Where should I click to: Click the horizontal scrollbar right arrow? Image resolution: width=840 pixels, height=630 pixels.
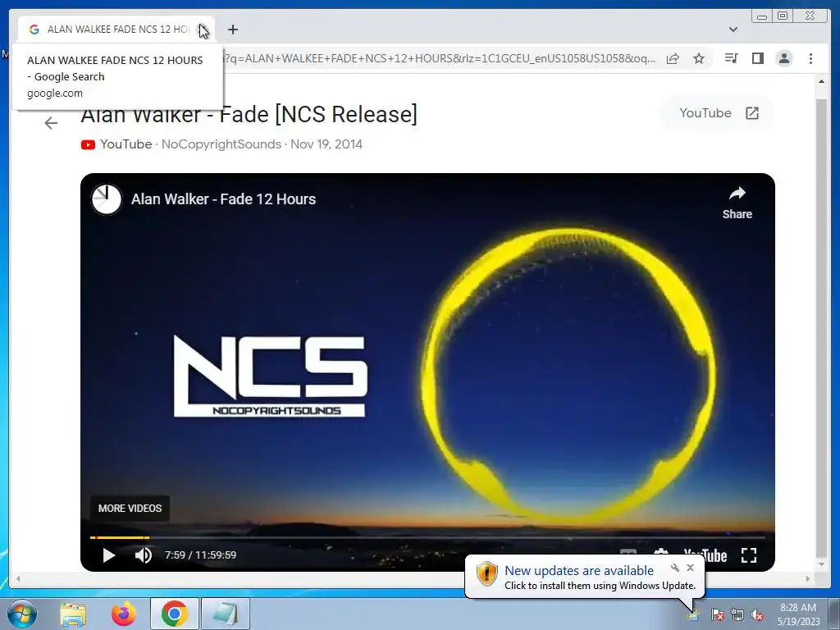pos(808,578)
